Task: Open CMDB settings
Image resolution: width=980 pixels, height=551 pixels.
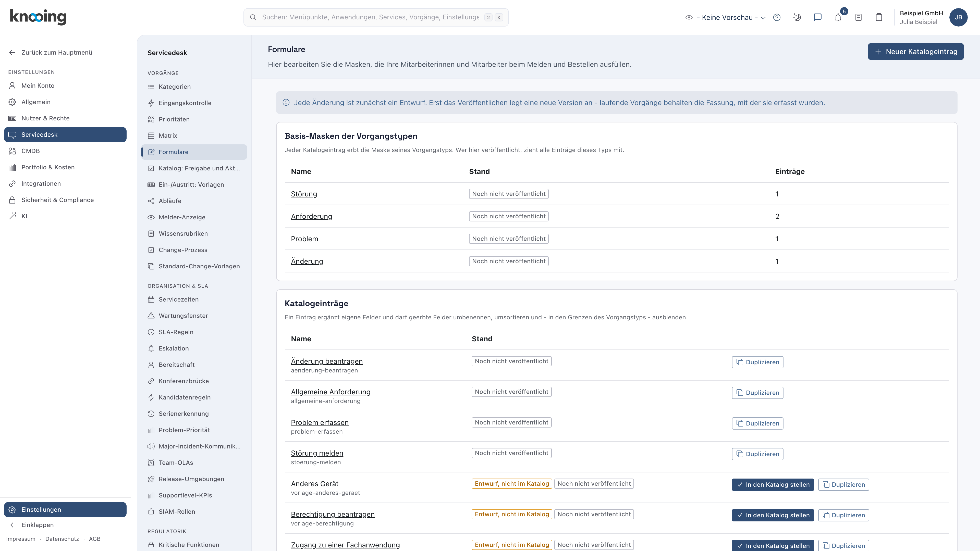Action: coord(65,151)
